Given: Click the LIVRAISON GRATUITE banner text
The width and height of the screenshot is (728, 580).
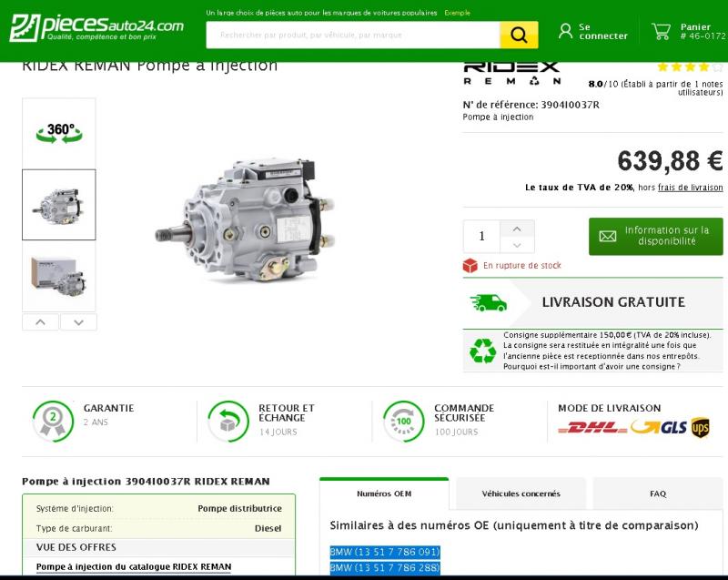Looking at the screenshot, I should click(613, 302).
